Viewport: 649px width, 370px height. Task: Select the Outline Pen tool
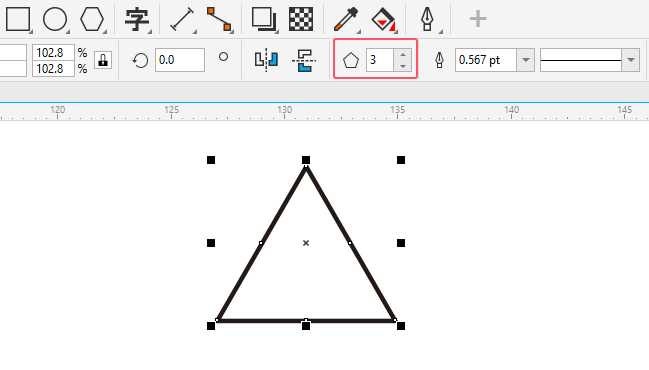click(428, 19)
